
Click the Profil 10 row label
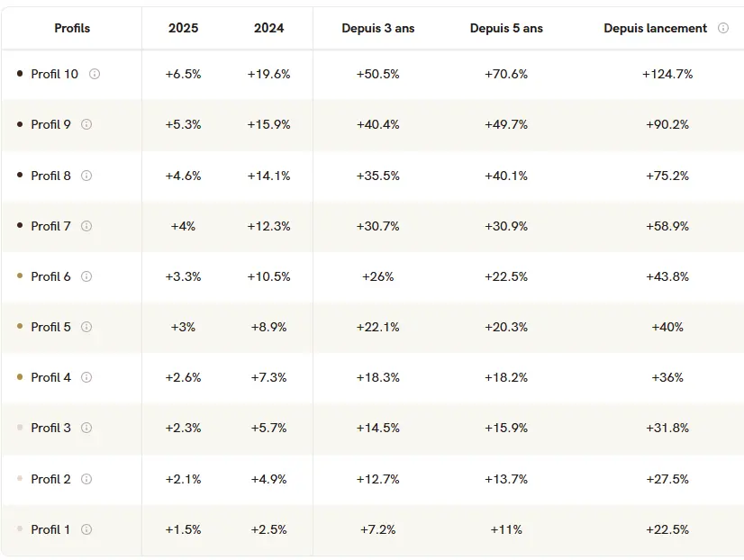click(x=54, y=74)
